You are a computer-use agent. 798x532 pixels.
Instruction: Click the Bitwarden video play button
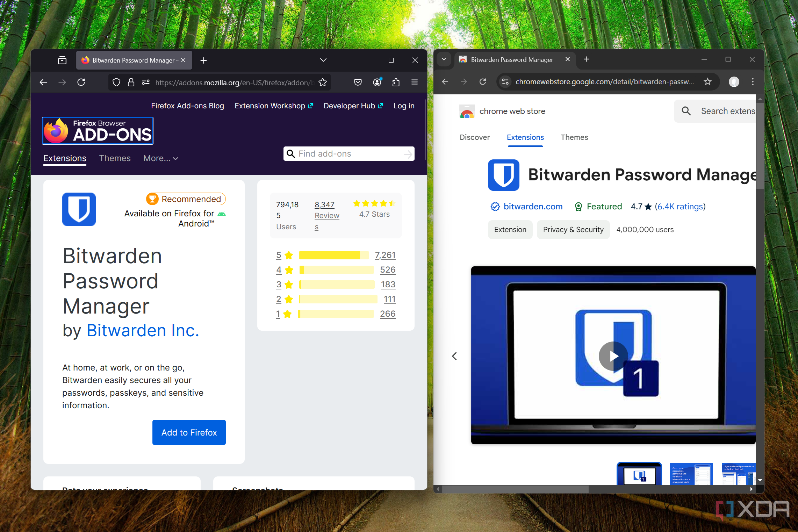pos(613,355)
